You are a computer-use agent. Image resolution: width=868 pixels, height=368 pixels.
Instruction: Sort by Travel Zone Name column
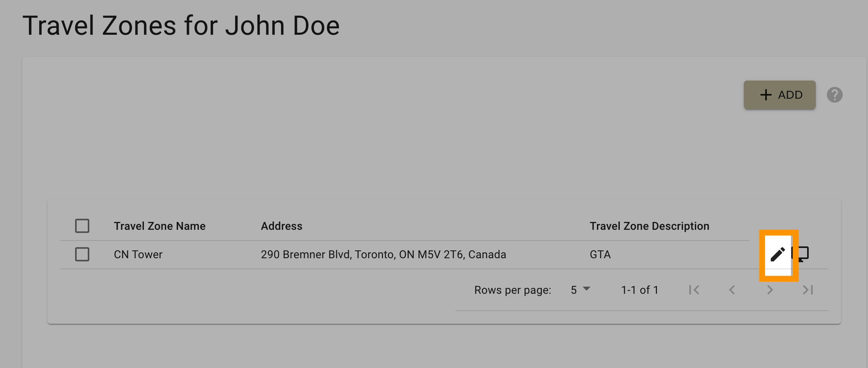click(160, 226)
